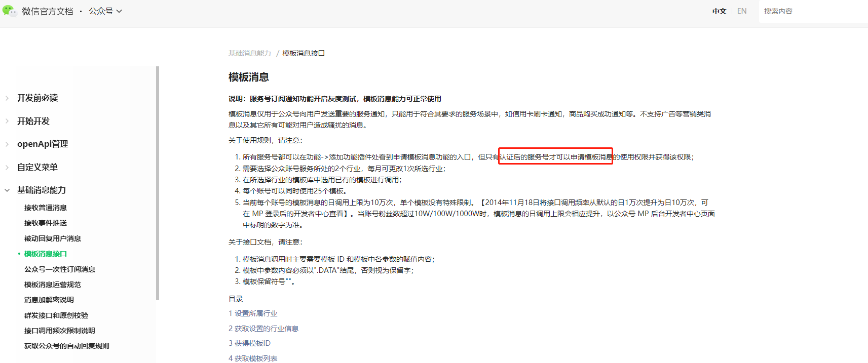
Task: Click the 基础消息能力 breadcrumb
Action: coord(250,53)
